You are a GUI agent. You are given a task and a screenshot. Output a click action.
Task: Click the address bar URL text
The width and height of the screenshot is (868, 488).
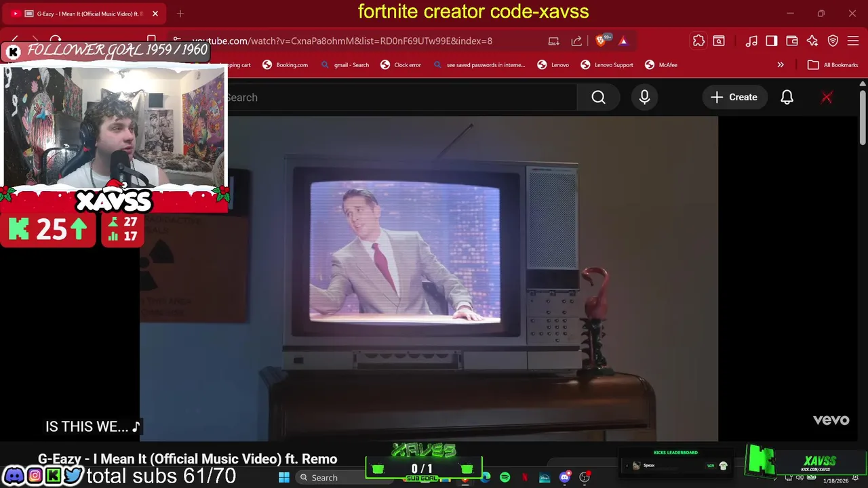point(342,41)
